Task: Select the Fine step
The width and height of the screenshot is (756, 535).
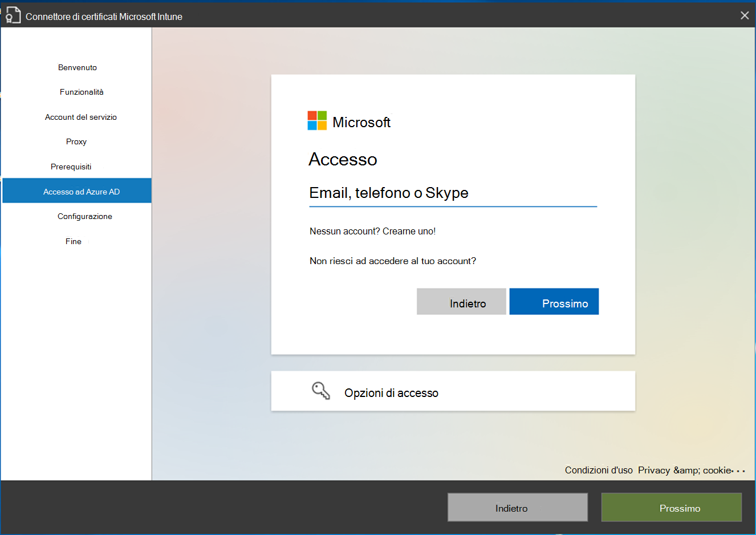Action: [x=74, y=241]
